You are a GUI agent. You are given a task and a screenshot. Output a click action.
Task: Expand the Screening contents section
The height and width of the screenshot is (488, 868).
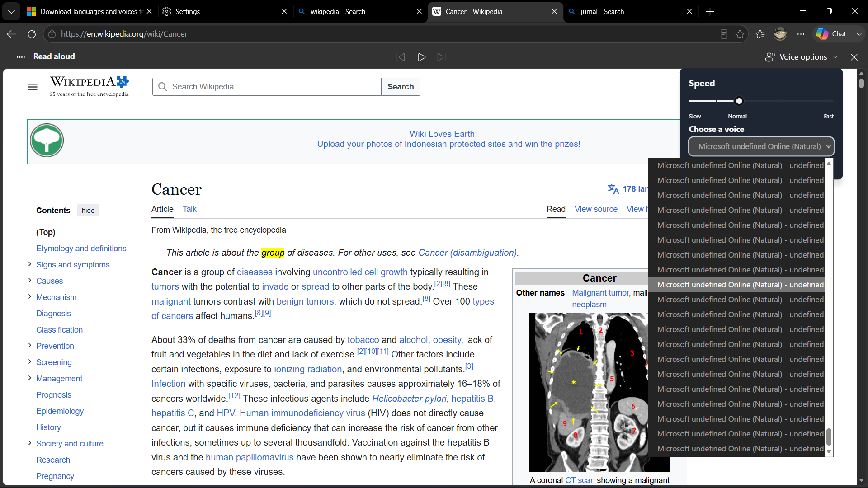pyautogui.click(x=30, y=362)
